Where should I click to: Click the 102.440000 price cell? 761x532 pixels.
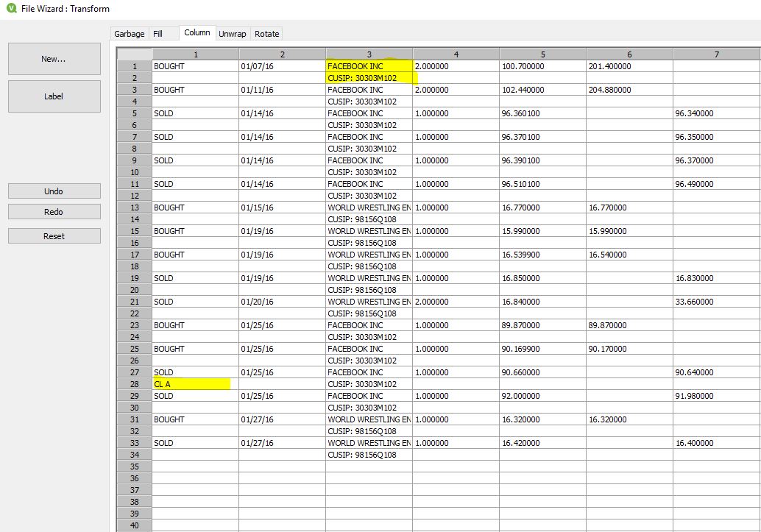(543, 90)
